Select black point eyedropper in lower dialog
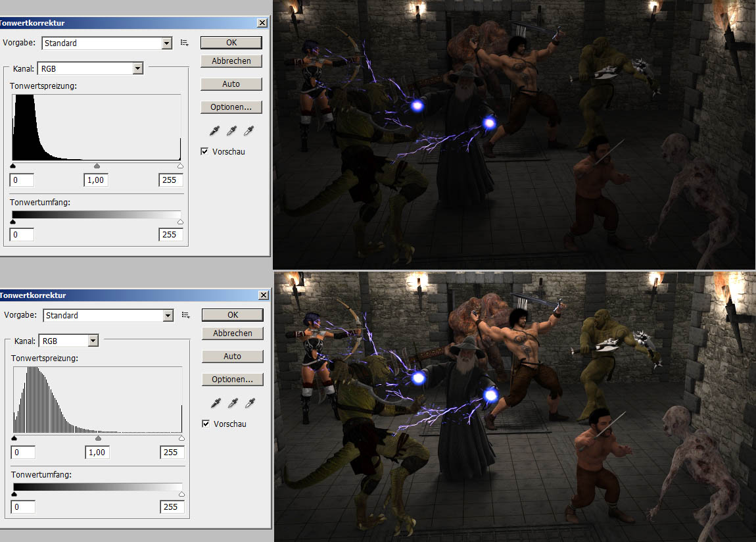Image resolution: width=756 pixels, height=542 pixels. tap(216, 403)
